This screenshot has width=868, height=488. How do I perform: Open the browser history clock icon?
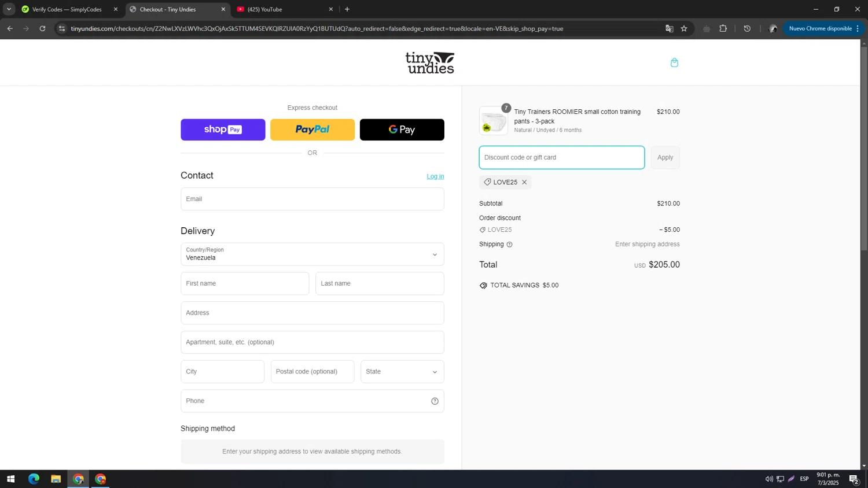point(747,28)
